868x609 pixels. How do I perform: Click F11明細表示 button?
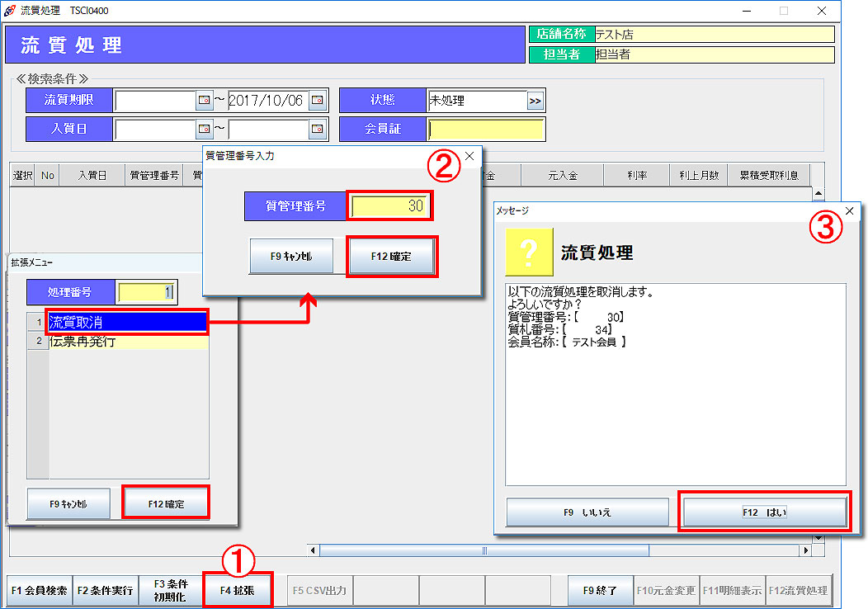[x=732, y=591]
